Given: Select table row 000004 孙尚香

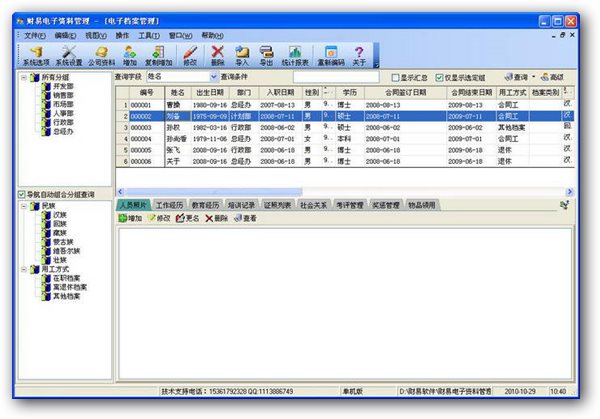Looking at the screenshot, I should [x=345, y=139].
